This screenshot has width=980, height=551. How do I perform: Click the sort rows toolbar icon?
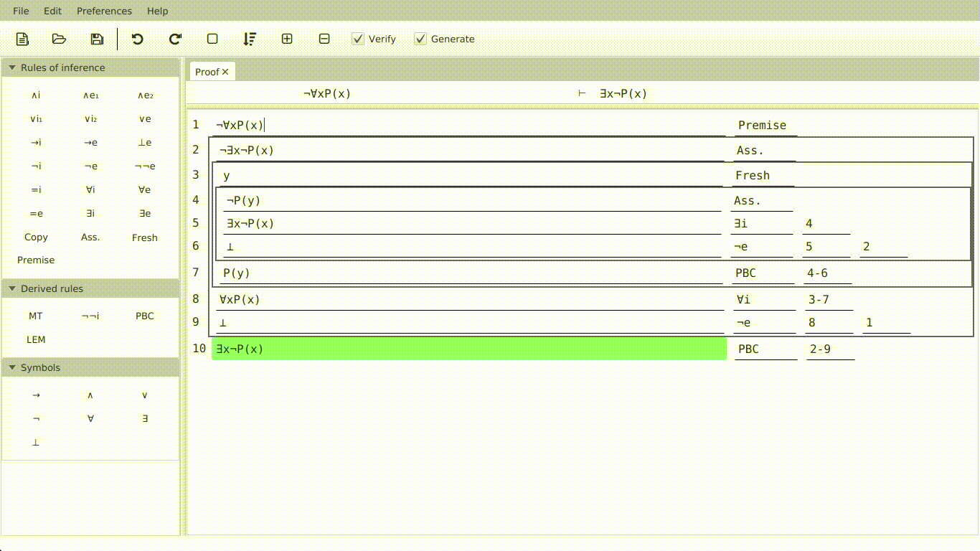coord(250,39)
